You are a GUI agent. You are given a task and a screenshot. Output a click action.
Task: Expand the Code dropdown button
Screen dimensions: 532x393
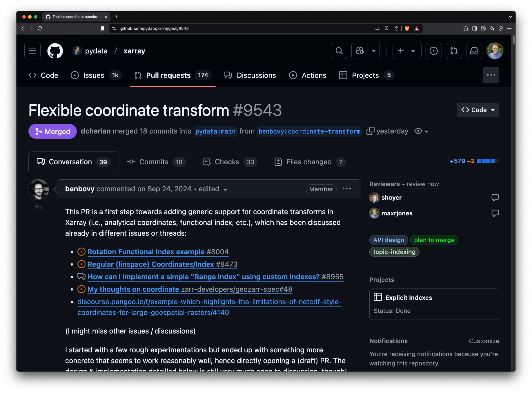pos(478,110)
